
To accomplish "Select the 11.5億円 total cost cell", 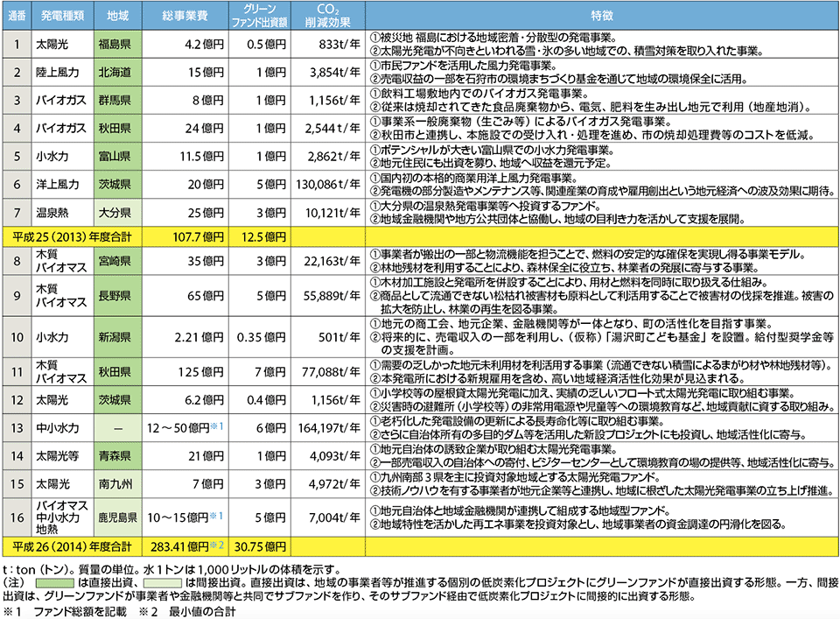I will pos(185,157).
